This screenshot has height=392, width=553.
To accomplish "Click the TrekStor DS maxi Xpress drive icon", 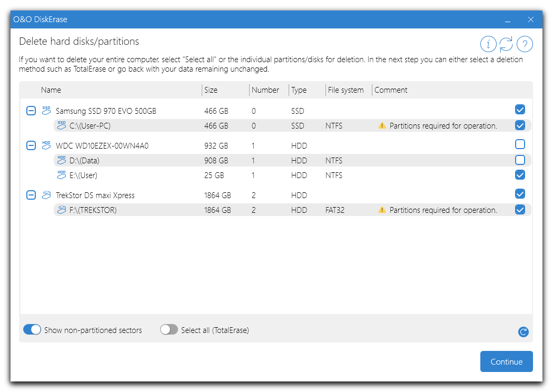I will [46, 195].
